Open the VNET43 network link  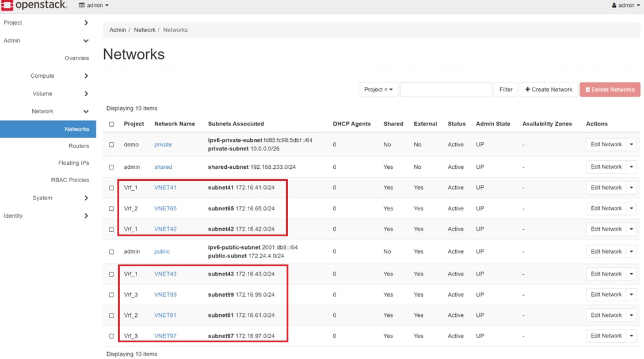pos(165,274)
